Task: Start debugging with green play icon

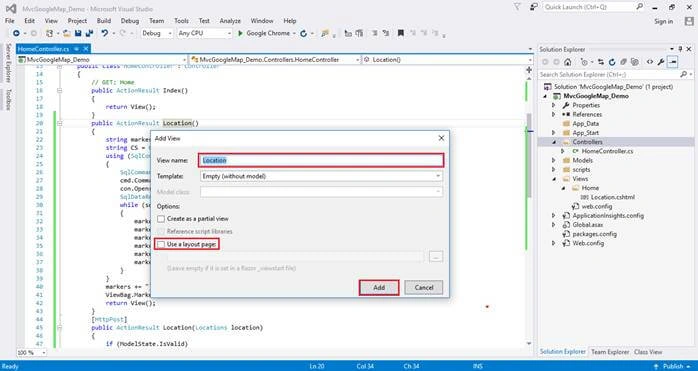Action: pyautogui.click(x=240, y=33)
